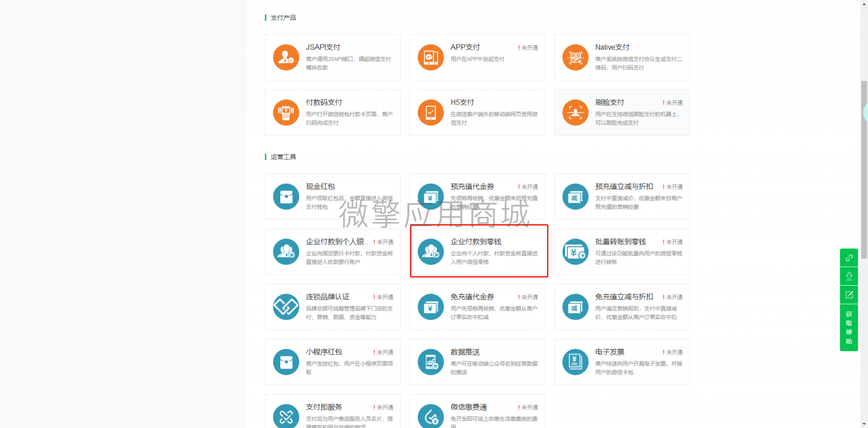Click description '商户可在移动端公众号收到经营数据'
868x428 pixels.
point(494,364)
